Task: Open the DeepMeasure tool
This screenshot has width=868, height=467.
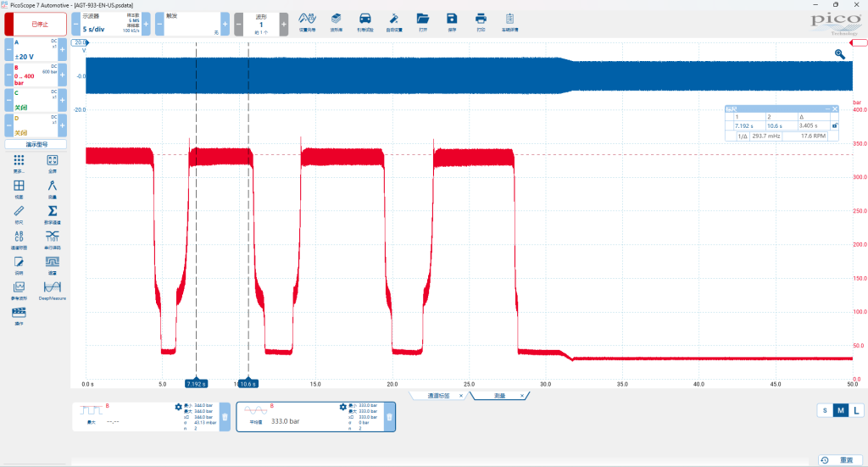Action: [52, 290]
